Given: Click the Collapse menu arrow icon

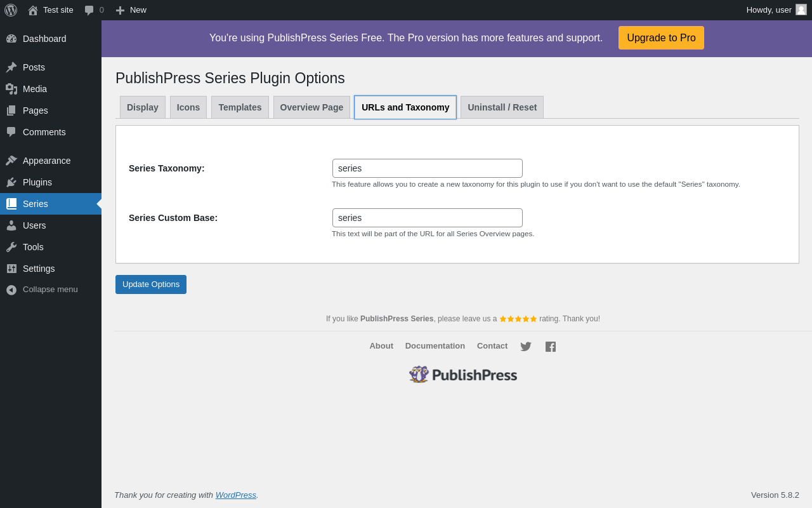Looking at the screenshot, I should pyautogui.click(x=11, y=290).
